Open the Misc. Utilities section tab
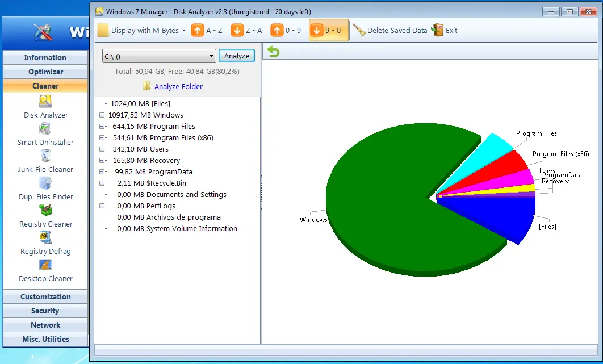The image size is (603, 364). (x=45, y=340)
